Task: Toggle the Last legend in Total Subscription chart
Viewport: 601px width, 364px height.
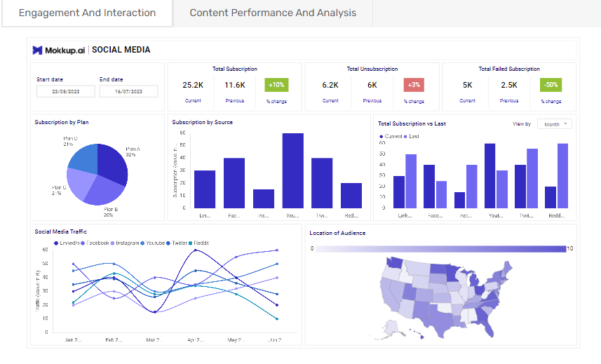Action: click(412, 136)
